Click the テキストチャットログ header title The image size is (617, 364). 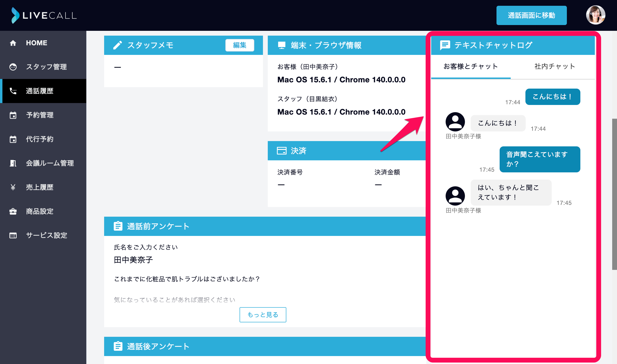[493, 45]
